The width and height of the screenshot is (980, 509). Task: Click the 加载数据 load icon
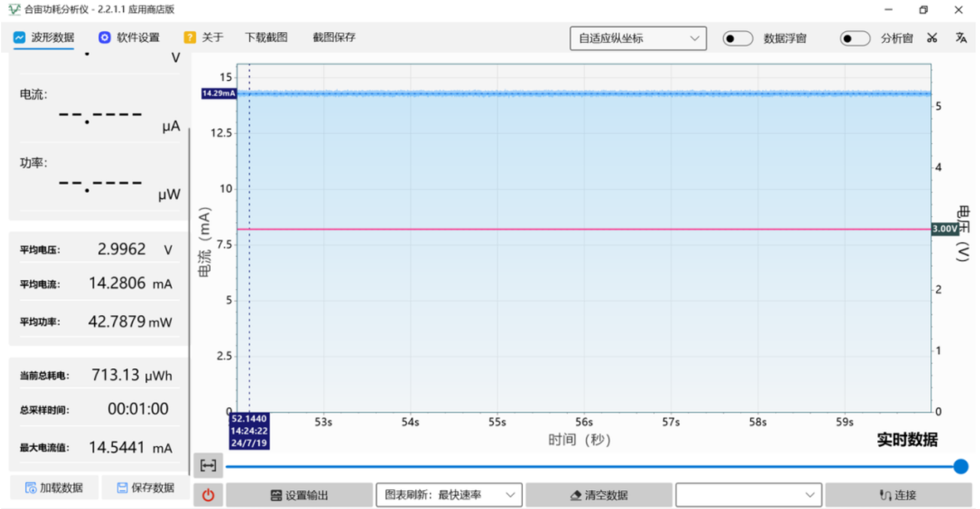point(31,488)
